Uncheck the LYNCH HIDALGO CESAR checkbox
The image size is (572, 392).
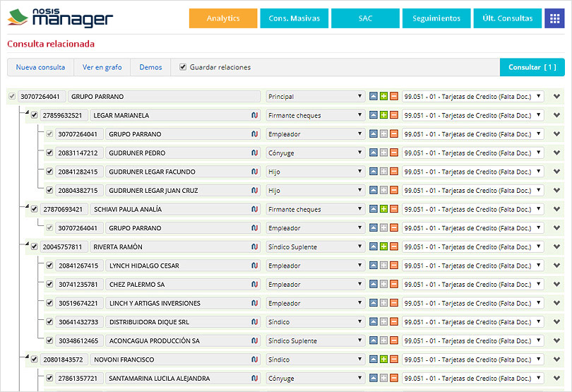click(x=49, y=266)
